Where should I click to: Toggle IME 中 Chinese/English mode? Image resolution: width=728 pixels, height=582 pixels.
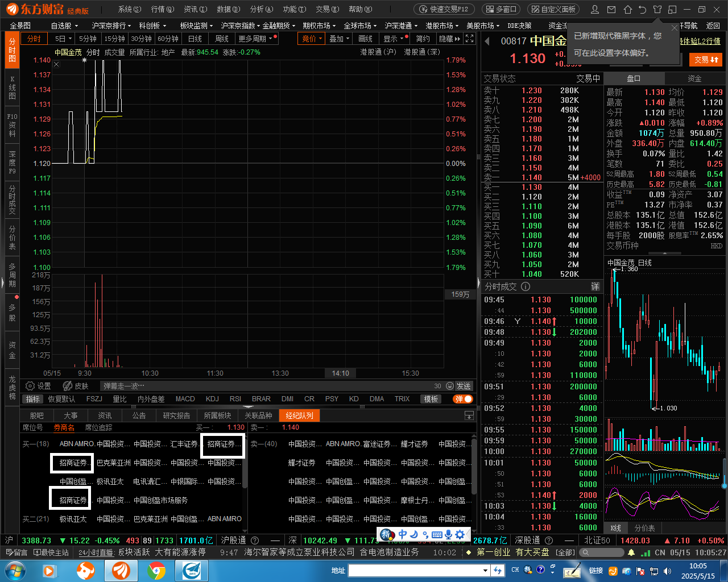pyautogui.click(x=403, y=534)
